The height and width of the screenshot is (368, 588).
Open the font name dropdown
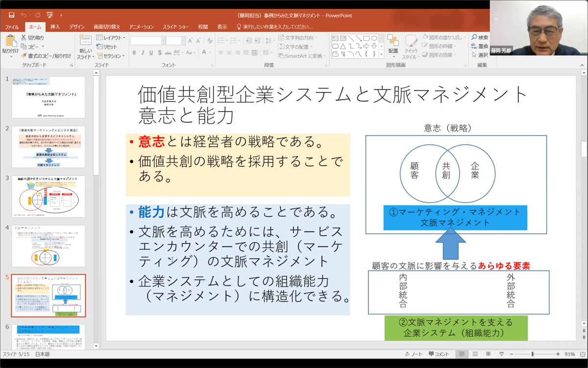163,41
